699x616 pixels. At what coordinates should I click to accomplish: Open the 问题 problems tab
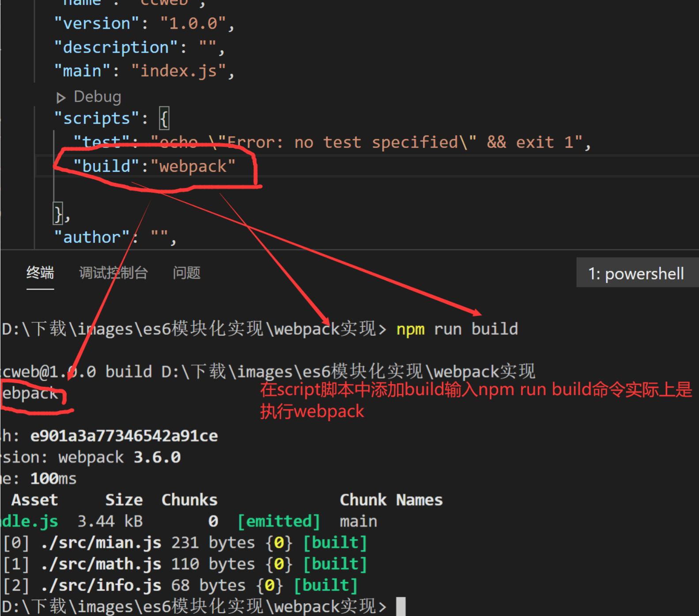pos(186,273)
